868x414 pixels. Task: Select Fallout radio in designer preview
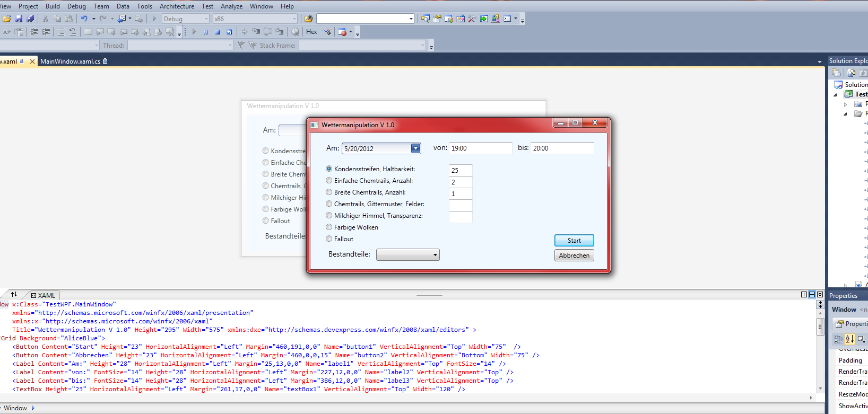click(266, 221)
